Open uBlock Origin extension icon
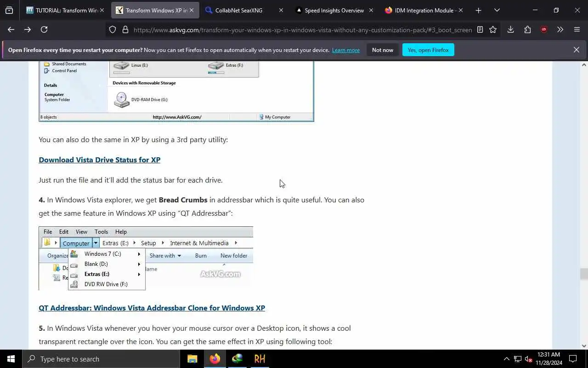Screen dimensions: 588x368 coord(544,29)
